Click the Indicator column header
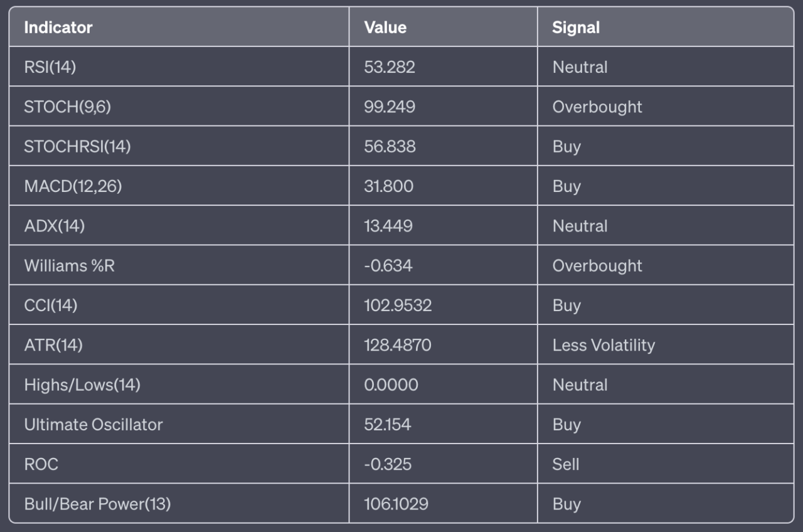 (x=58, y=28)
